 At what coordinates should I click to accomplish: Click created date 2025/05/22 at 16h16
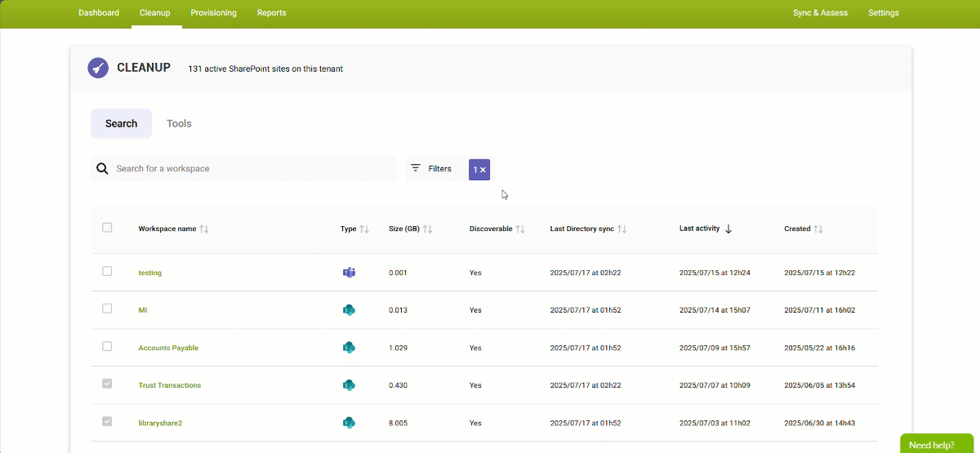coord(819,348)
